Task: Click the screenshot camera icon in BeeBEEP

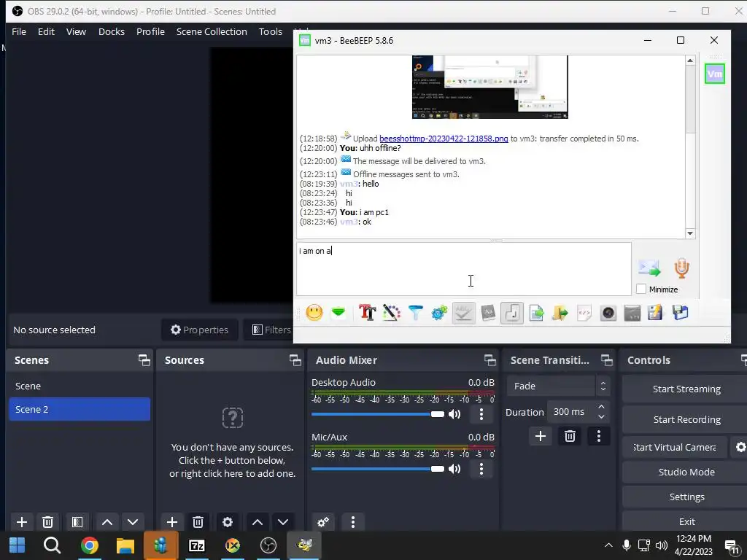Action: (608, 313)
